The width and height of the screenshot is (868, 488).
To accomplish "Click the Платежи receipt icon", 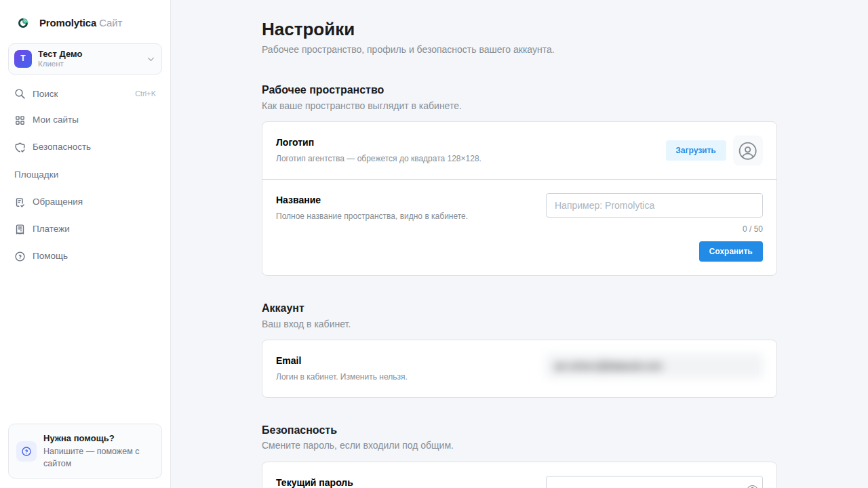I will (x=20, y=229).
